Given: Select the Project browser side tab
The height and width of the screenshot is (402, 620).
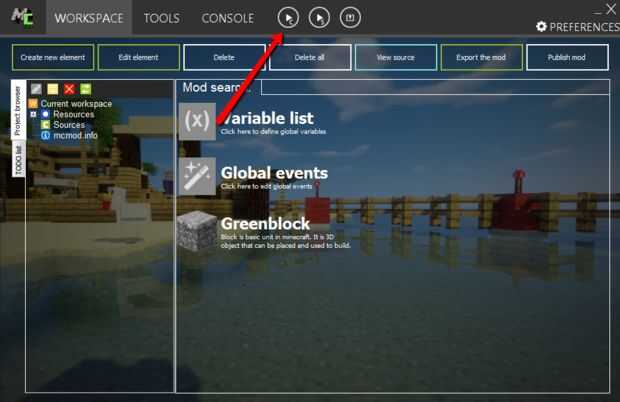Looking at the screenshot, I should point(18,109).
